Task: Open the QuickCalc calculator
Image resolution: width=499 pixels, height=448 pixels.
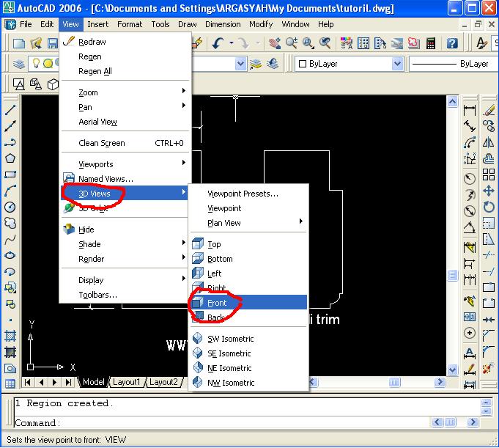Action: [x=431, y=43]
